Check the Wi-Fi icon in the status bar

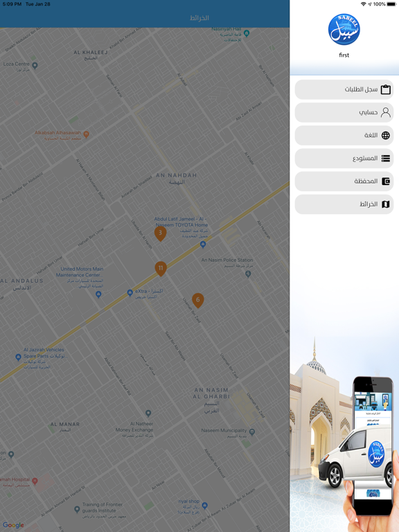coord(364,4)
